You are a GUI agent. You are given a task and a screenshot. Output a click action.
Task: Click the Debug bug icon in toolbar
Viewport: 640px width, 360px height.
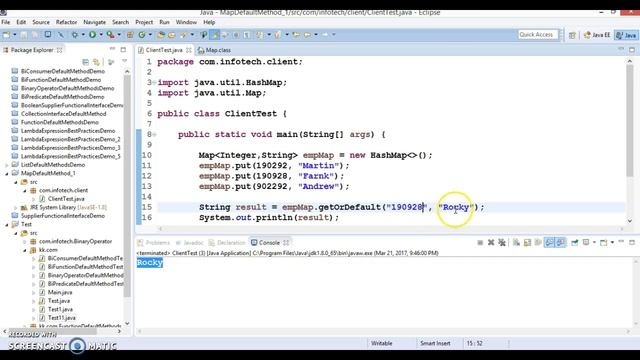75,35
